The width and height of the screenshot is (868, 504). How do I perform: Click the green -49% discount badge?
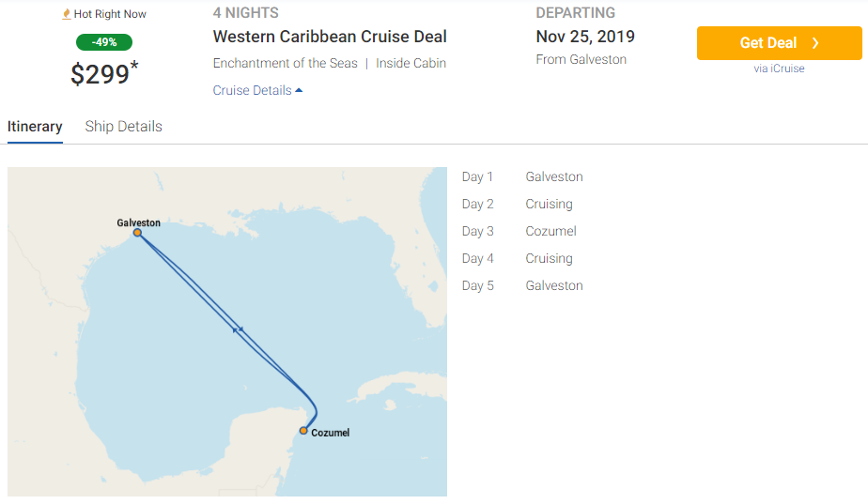click(104, 42)
